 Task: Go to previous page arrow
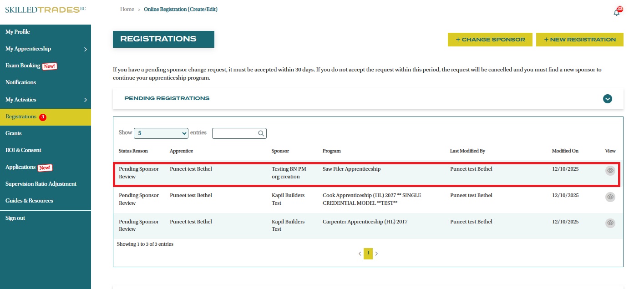360,254
